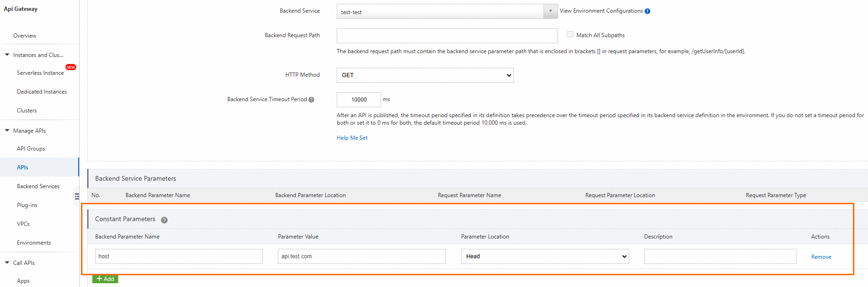Click the timeout period input field
This screenshot has height=287, width=868.
click(358, 100)
